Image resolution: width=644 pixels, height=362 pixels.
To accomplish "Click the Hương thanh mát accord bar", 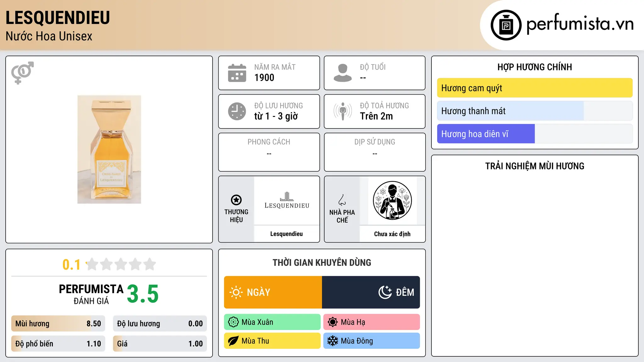I will 535,111.
